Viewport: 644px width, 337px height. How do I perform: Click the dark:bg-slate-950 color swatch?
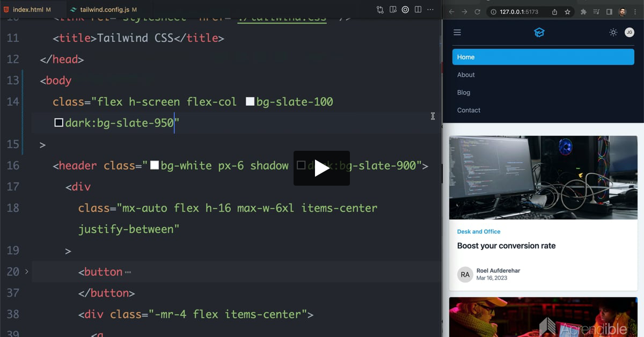pos(59,123)
